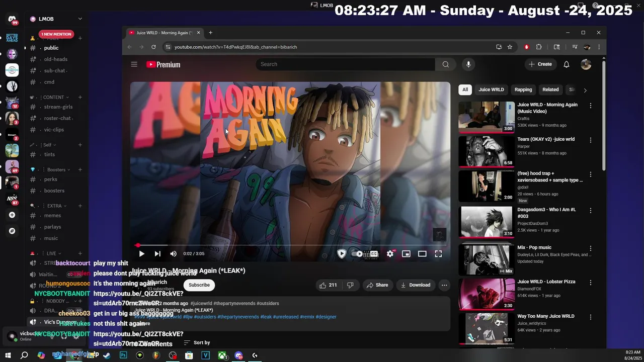The height and width of the screenshot is (362, 644).
Task: Select the All filter chip
Action: pyautogui.click(x=465, y=89)
